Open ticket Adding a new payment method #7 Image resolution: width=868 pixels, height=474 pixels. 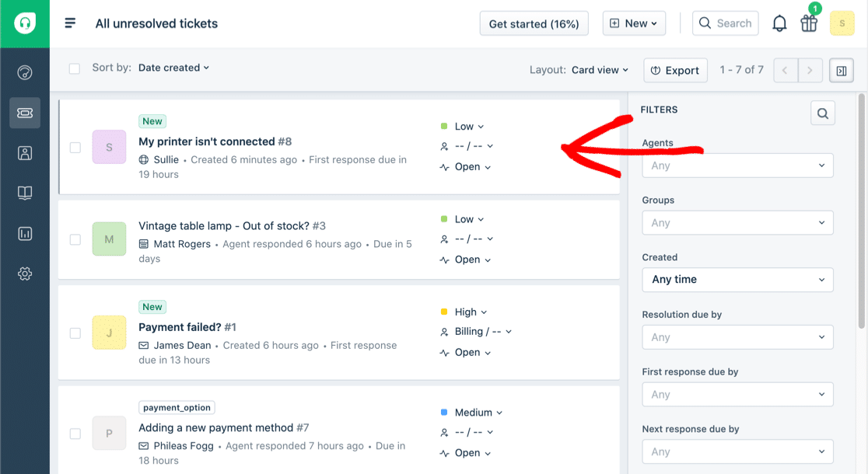tap(224, 427)
